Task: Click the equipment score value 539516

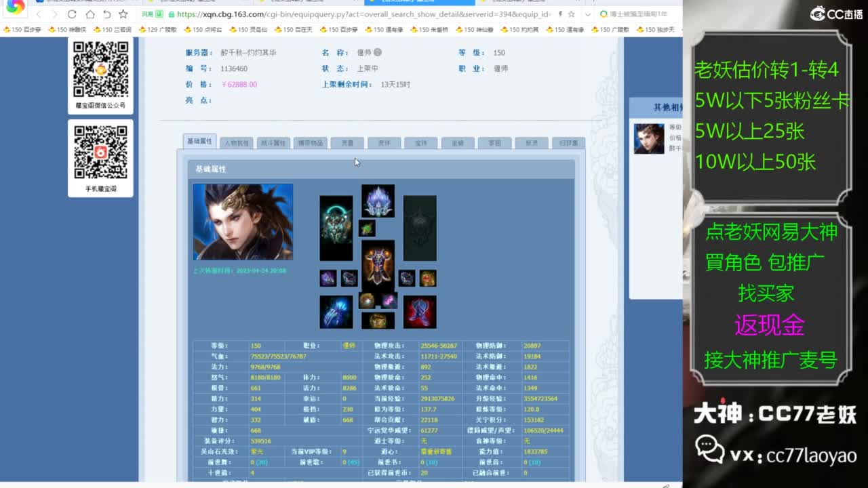Action: (x=262, y=441)
